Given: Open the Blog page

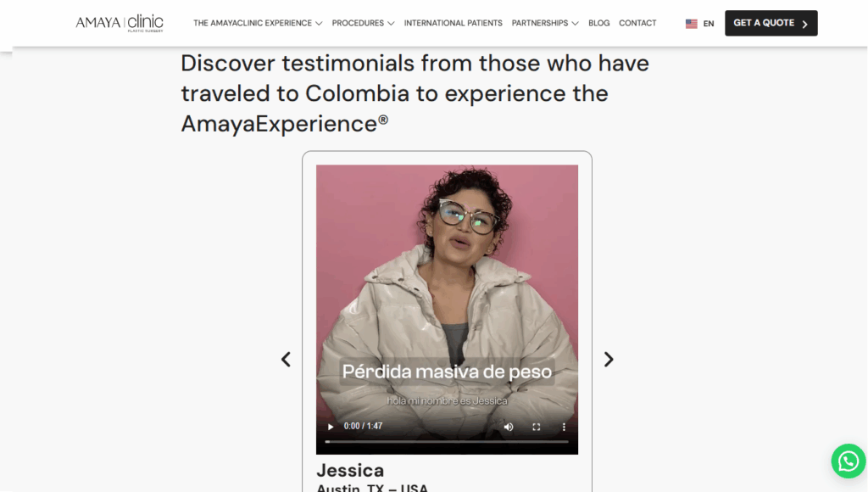Looking at the screenshot, I should pos(599,23).
